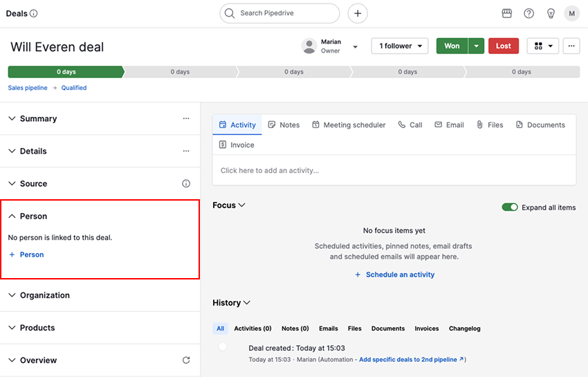588x377 pixels.
Task: Open the three-dot more actions menu
Action: 571,46
